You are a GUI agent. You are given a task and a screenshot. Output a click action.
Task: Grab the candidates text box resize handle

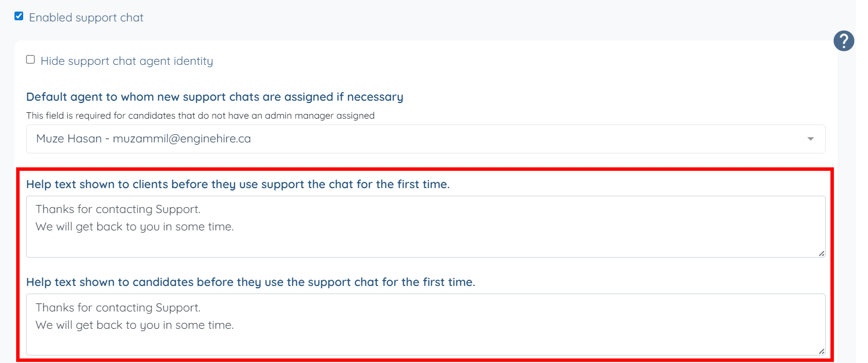pyautogui.click(x=821, y=351)
